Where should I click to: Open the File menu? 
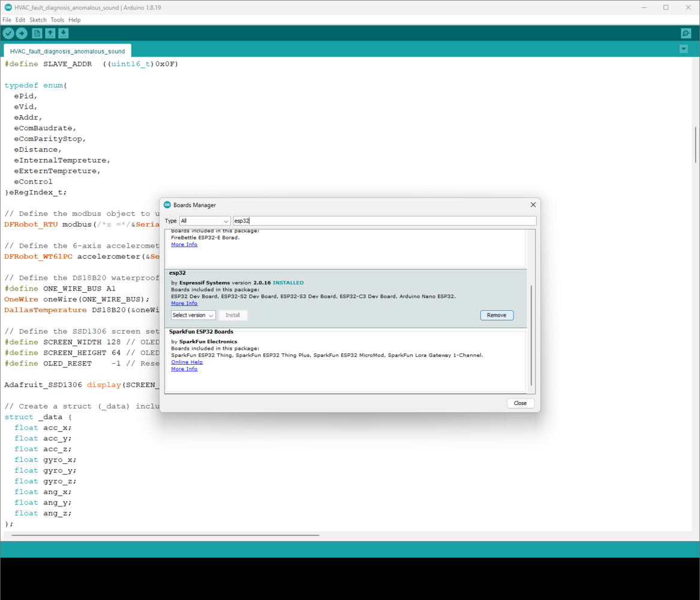coord(7,20)
